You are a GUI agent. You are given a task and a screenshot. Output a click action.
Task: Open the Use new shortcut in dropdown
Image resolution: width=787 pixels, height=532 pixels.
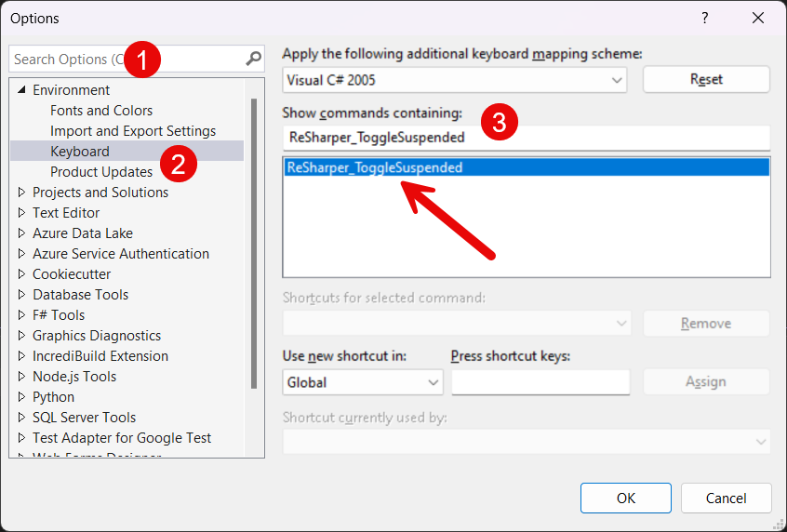pos(363,382)
